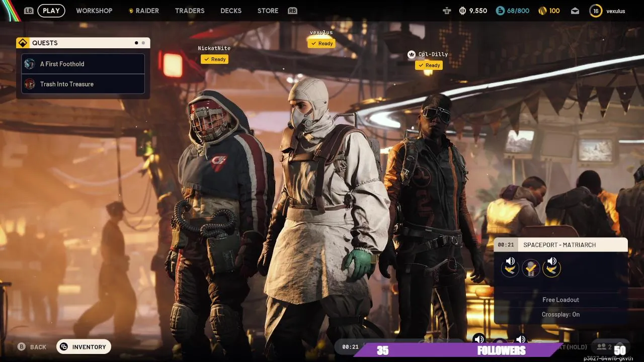Open the mail inbox envelope icon
Image resolution: width=644 pixels, height=362 pixels.
coord(575,11)
